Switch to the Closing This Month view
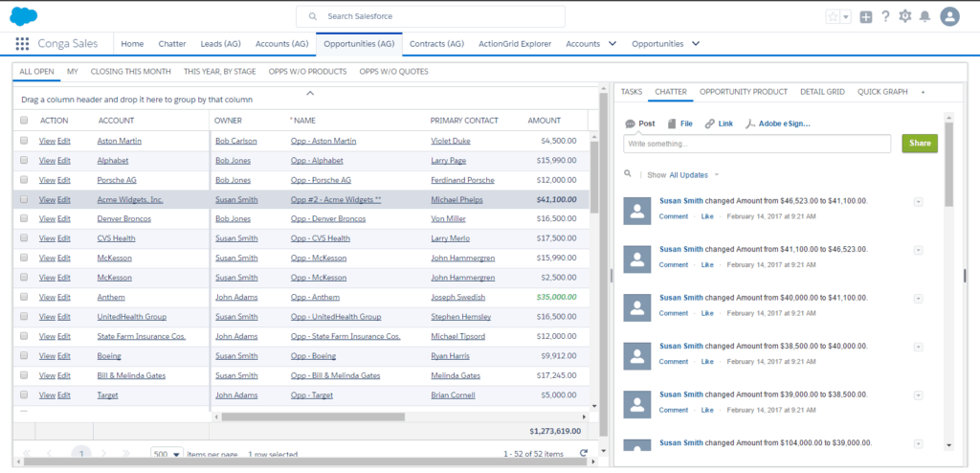 click(130, 71)
